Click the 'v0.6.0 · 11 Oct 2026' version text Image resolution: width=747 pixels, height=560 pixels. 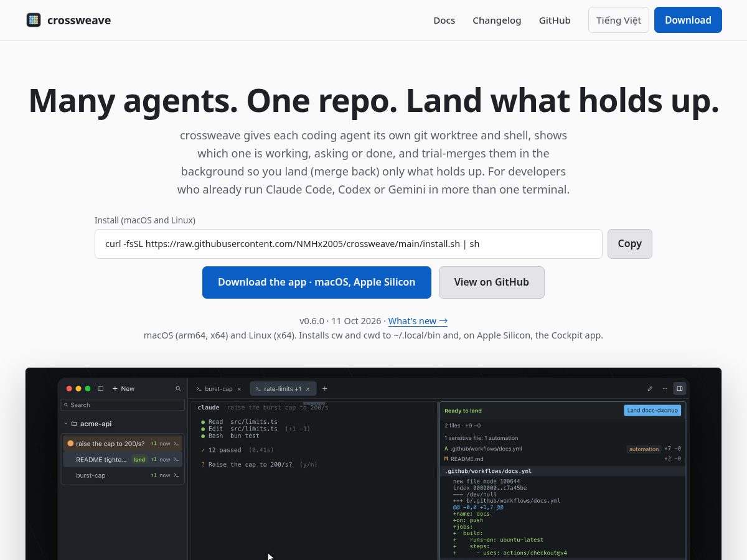tap(340, 321)
